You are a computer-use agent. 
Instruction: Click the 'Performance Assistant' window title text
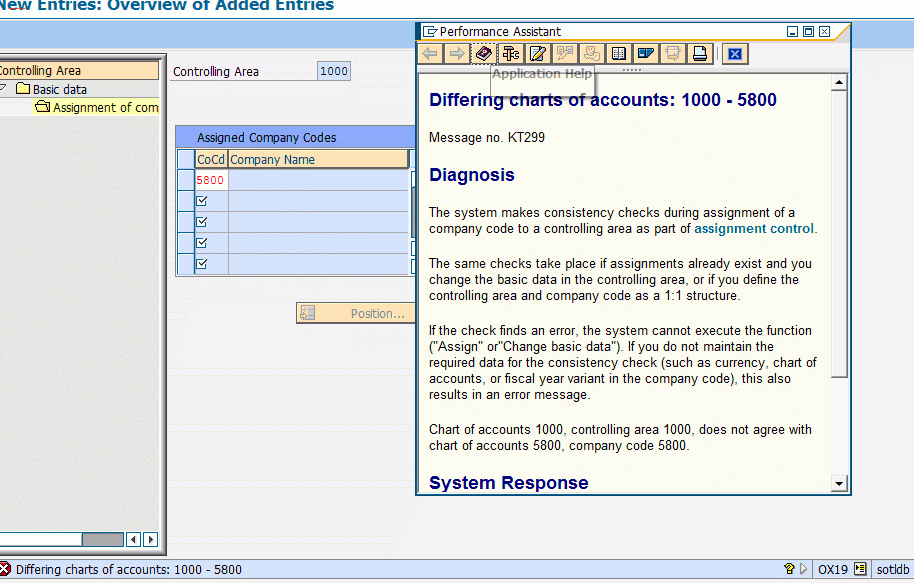[x=500, y=31]
